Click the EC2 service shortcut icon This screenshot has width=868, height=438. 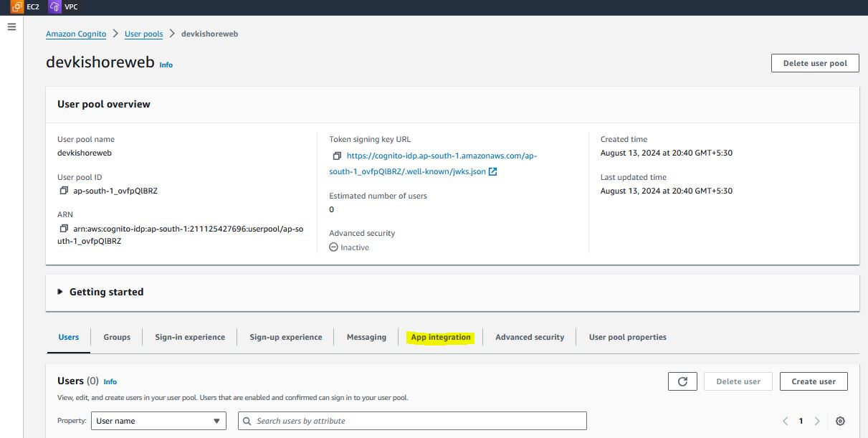(x=16, y=7)
